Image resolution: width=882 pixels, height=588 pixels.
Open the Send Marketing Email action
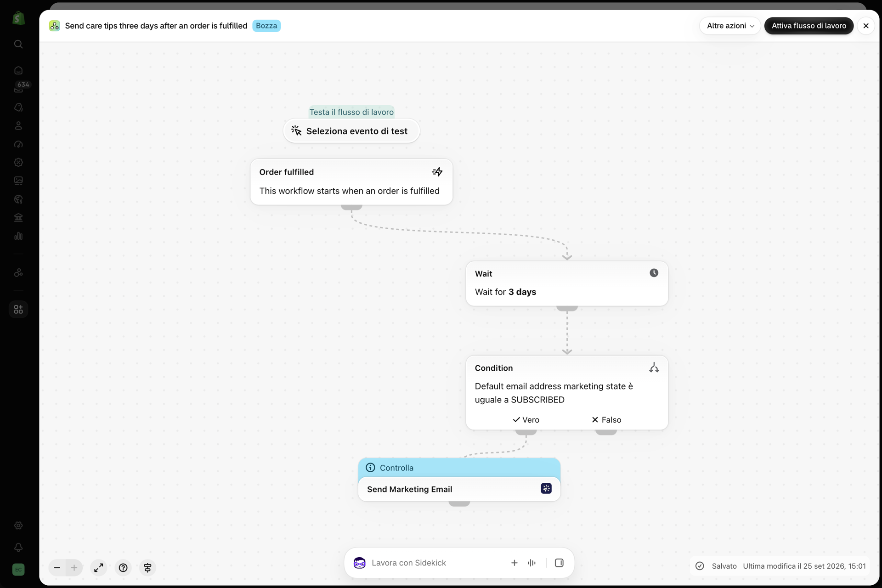point(459,489)
